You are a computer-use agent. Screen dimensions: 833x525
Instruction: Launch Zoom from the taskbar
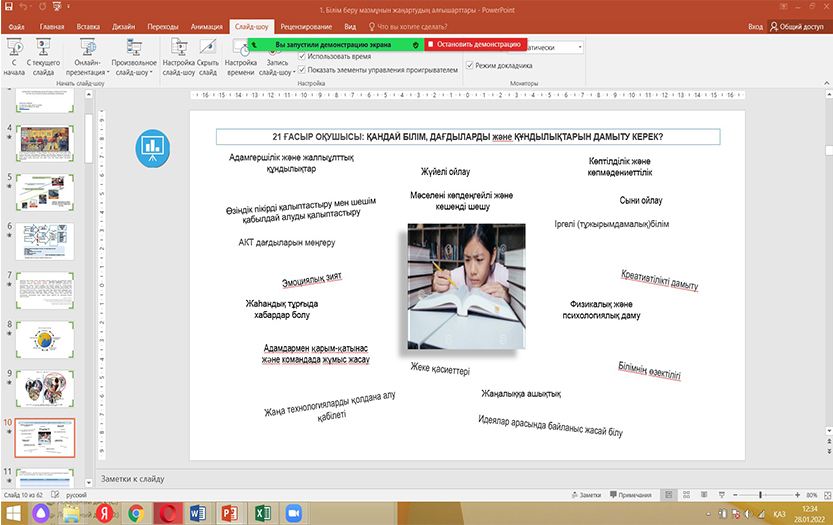pos(295,513)
